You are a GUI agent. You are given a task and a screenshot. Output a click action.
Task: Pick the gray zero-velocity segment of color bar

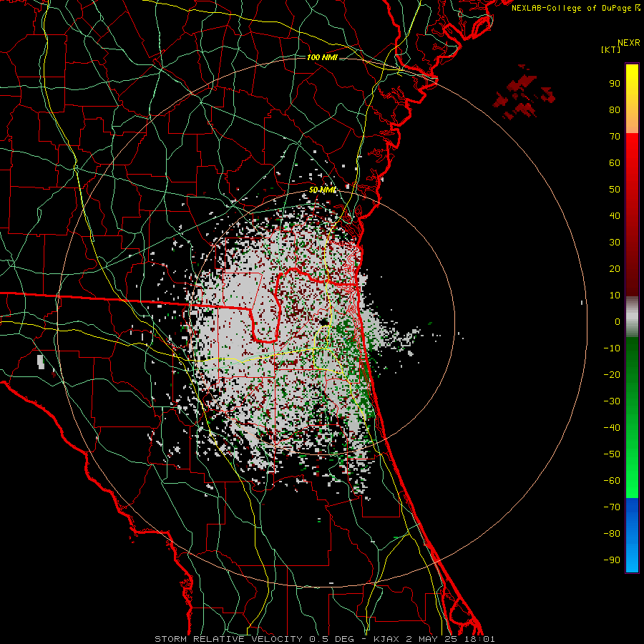pos(632,317)
